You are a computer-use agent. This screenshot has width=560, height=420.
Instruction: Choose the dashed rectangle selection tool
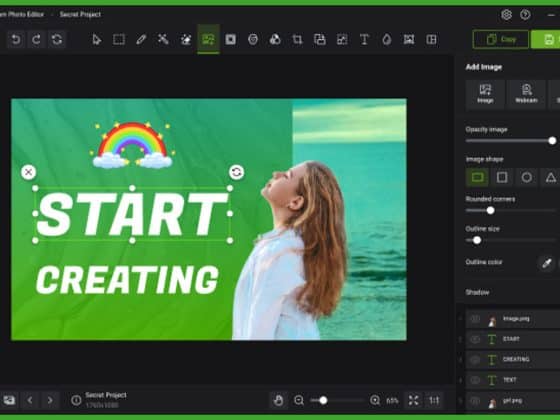tap(119, 39)
